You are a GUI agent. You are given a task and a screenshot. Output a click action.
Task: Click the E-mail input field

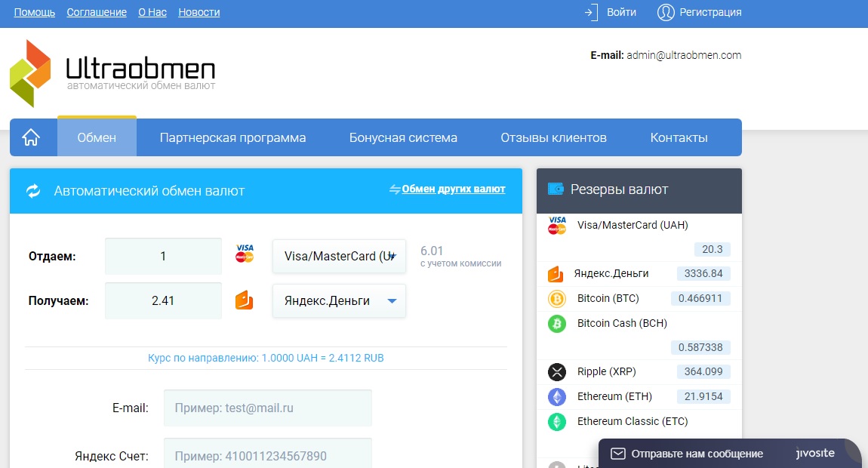[x=267, y=408]
